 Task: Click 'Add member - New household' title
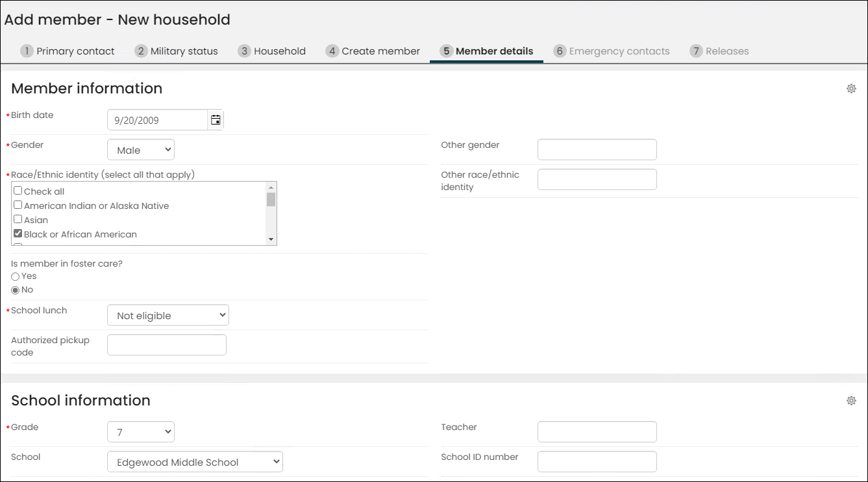118,19
